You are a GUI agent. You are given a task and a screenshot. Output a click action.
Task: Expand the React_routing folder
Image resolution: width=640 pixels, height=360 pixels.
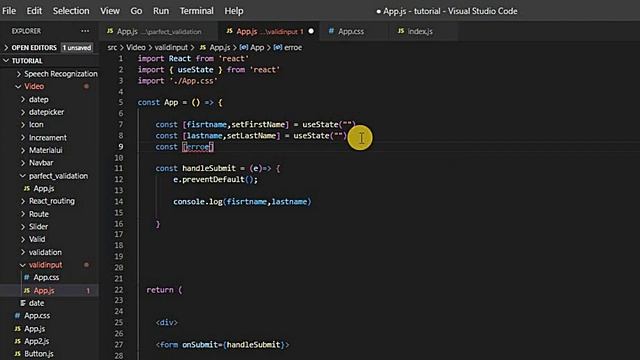(48, 201)
